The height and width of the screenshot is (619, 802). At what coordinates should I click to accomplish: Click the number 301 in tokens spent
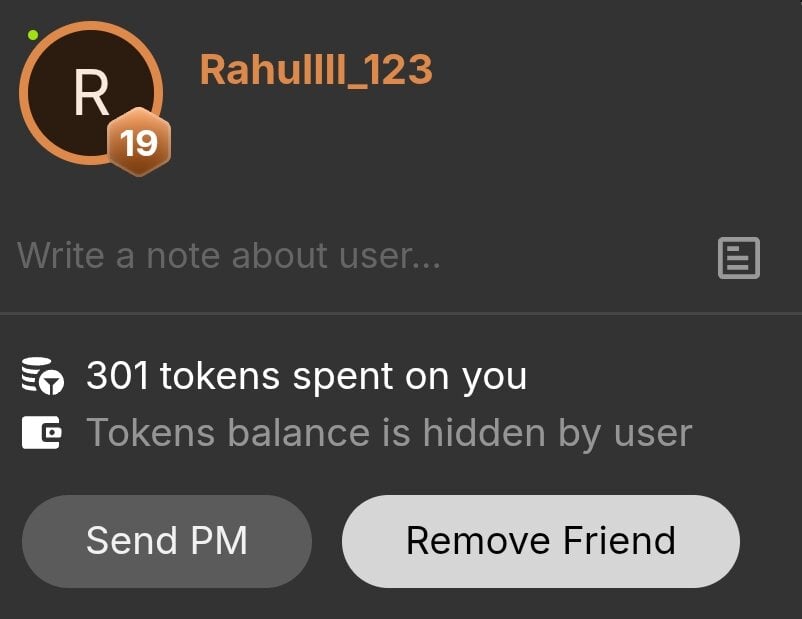pos(117,376)
